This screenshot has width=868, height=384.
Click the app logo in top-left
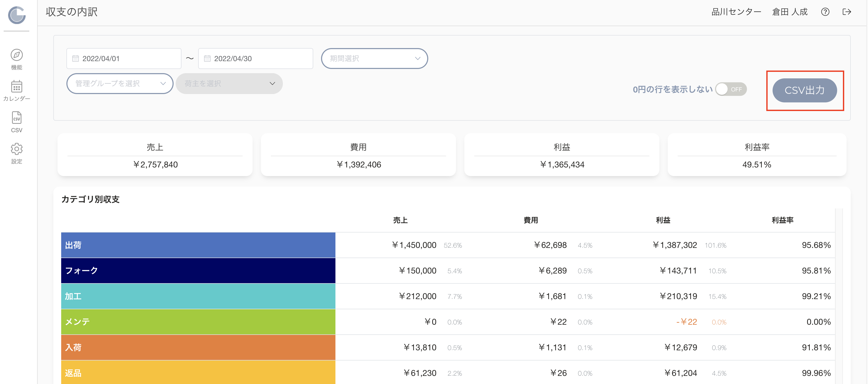16,15
